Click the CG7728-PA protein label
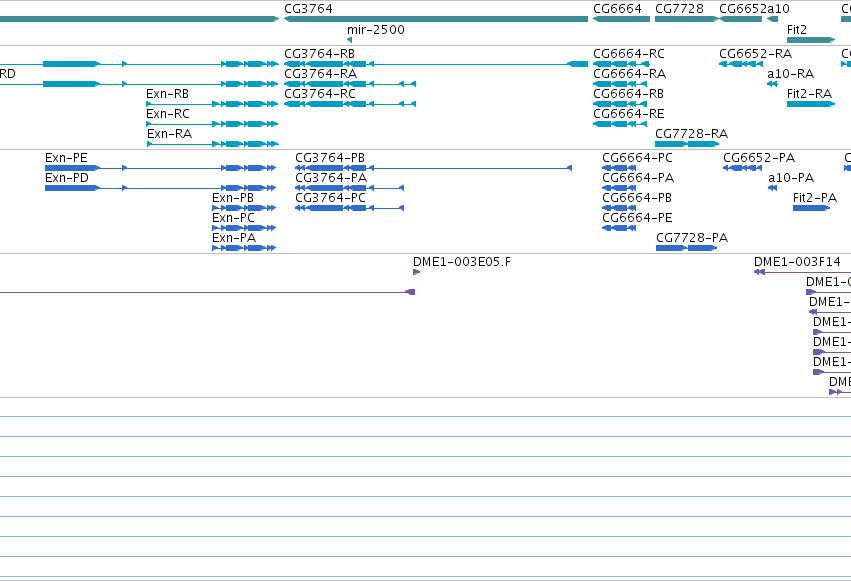The height and width of the screenshot is (581, 851). (692, 238)
